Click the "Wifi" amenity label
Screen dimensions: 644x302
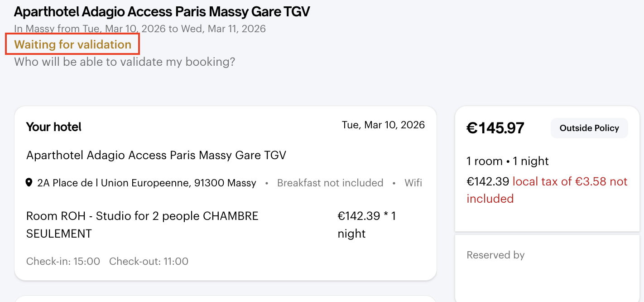[413, 183]
